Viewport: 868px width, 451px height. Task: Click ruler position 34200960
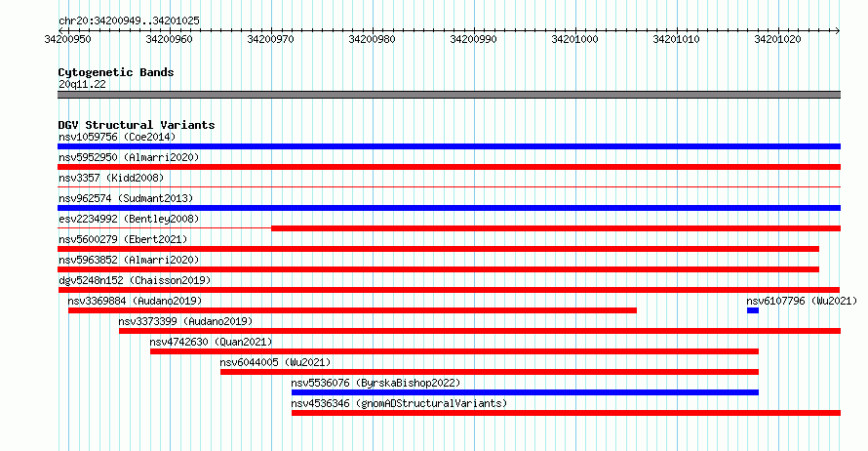pyautogui.click(x=169, y=39)
